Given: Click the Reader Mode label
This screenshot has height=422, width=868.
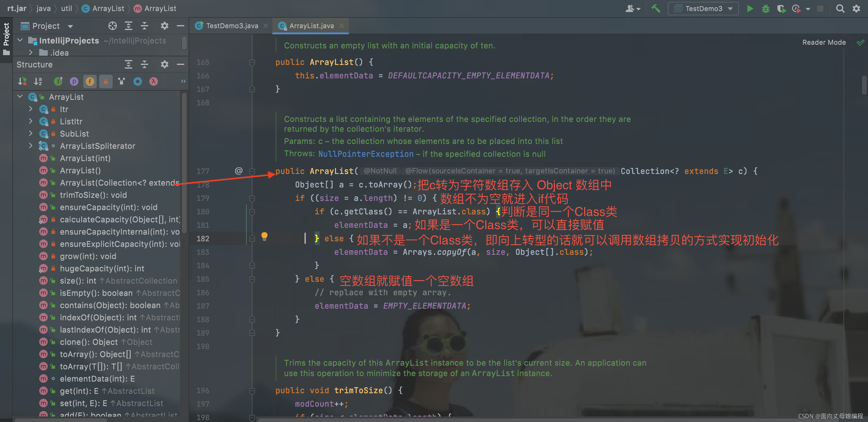Looking at the screenshot, I should point(824,43).
